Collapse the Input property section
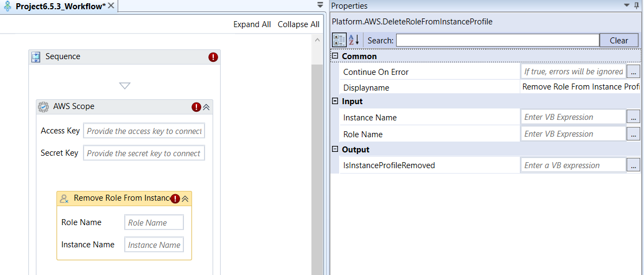Viewport: 644px width, 275px height. point(335,101)
